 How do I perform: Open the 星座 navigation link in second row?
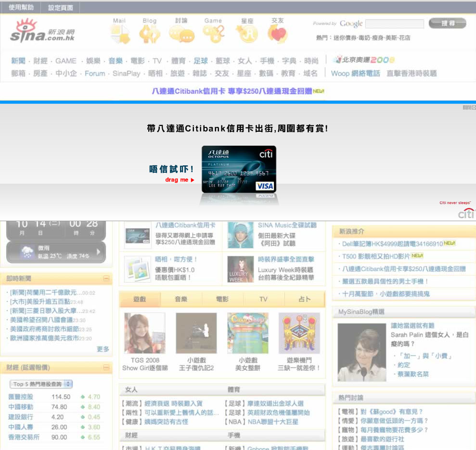244,74
